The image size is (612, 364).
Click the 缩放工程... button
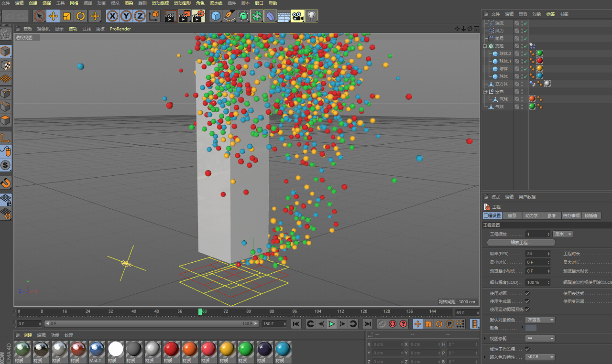(521, 243)
